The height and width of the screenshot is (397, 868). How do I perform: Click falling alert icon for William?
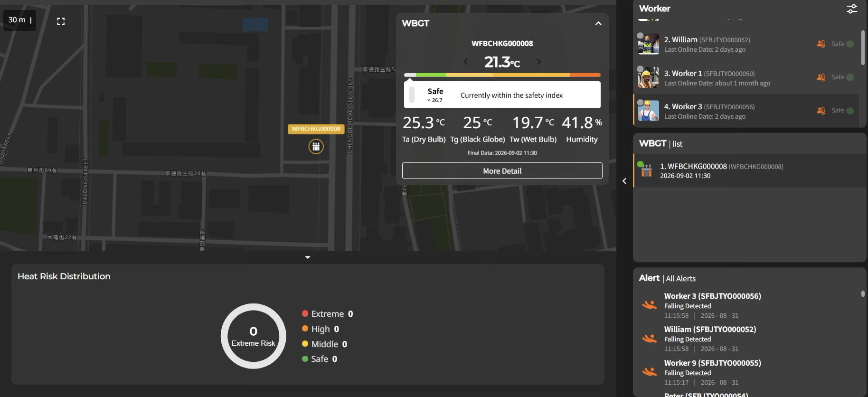pyautogui.click(x=649, y=338)
